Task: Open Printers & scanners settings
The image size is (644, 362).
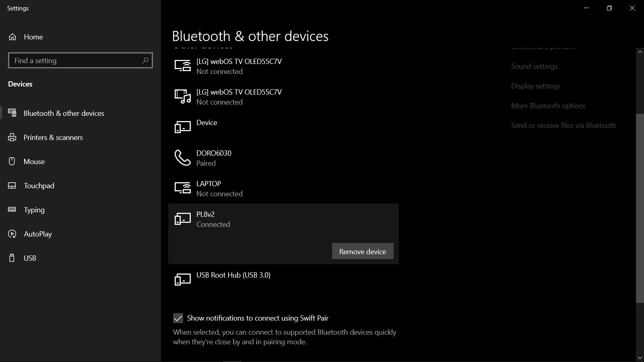Action: (53, 138)
